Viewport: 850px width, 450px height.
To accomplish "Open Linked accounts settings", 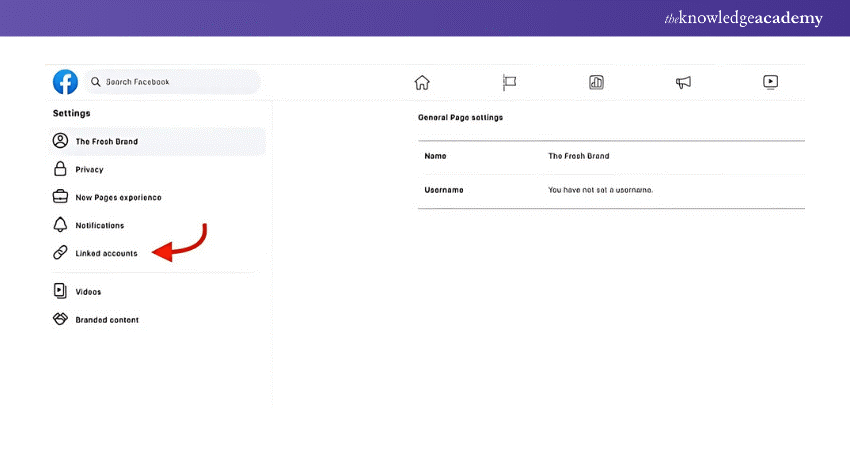I will click(107, 253).
